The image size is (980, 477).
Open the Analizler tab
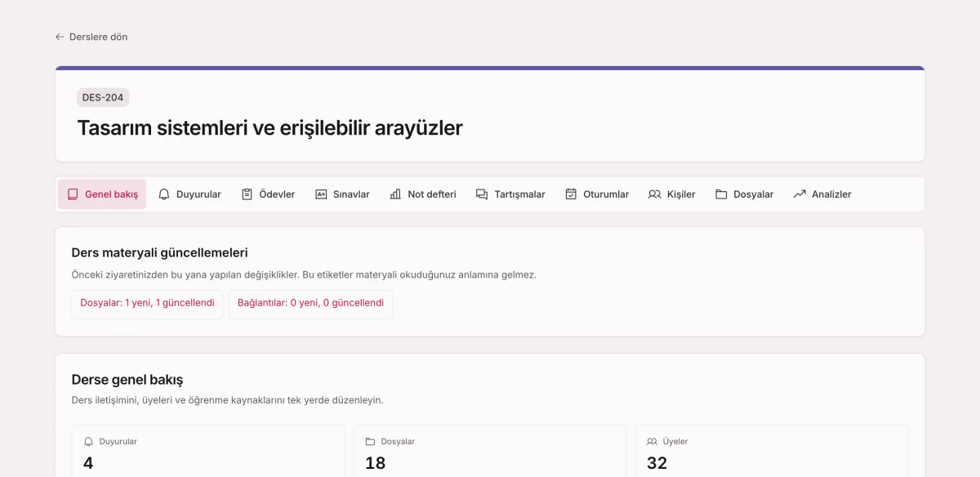(822, 194)
